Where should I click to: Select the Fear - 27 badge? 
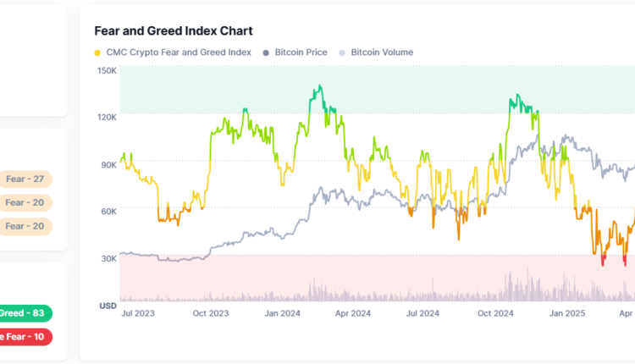click(25, 179)
